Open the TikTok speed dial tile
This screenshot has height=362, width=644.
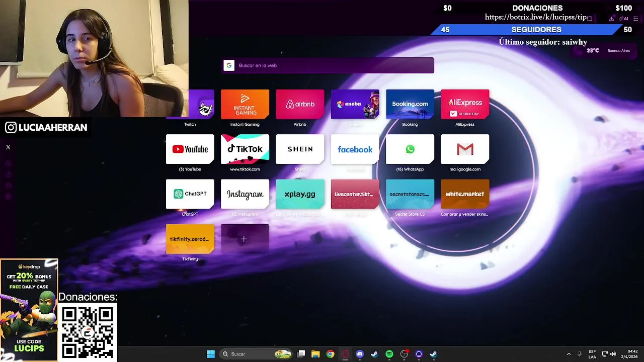point(245,149)
